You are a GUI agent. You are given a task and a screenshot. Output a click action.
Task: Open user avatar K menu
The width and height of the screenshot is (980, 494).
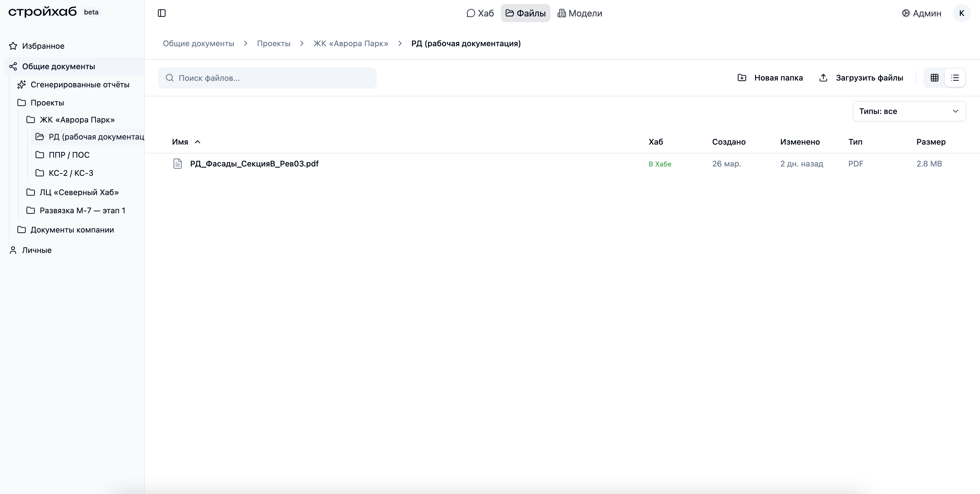[x=961, y=13]
